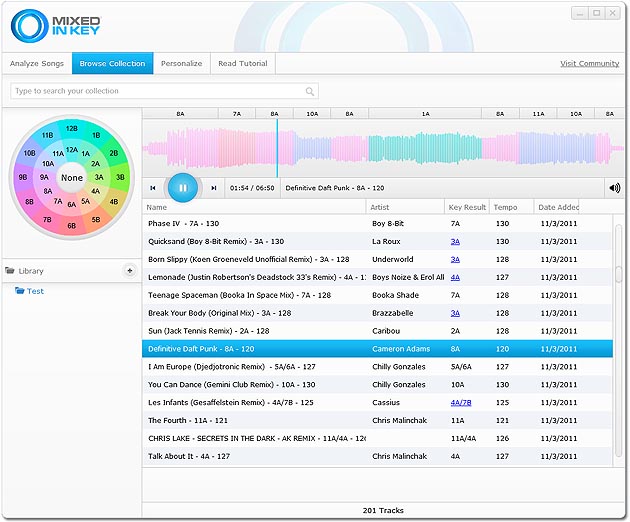Image resolution: width=630 pixels, height=522 pixels.
Task: Select 3B on the Camelot wheel
Action: pyautogui.click(x=120, y=177)
